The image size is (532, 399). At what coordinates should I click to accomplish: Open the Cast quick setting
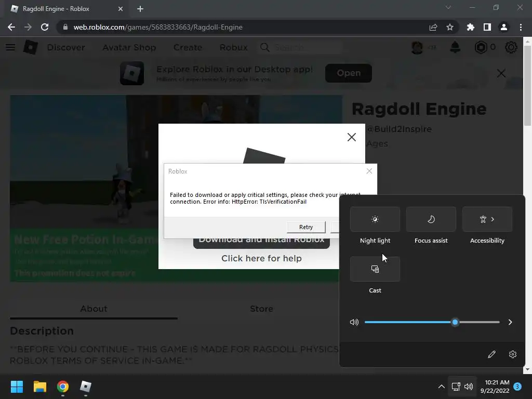tap(375, 269)
